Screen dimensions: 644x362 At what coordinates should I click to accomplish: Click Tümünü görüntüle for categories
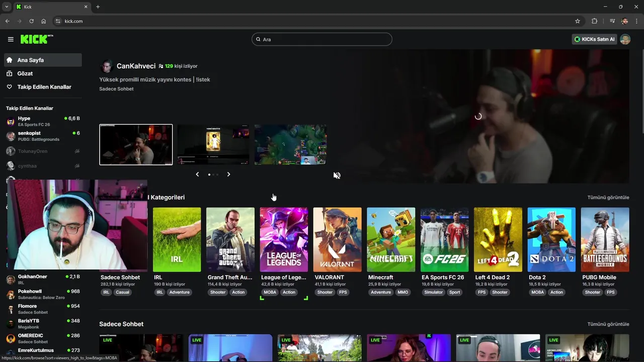608,198
